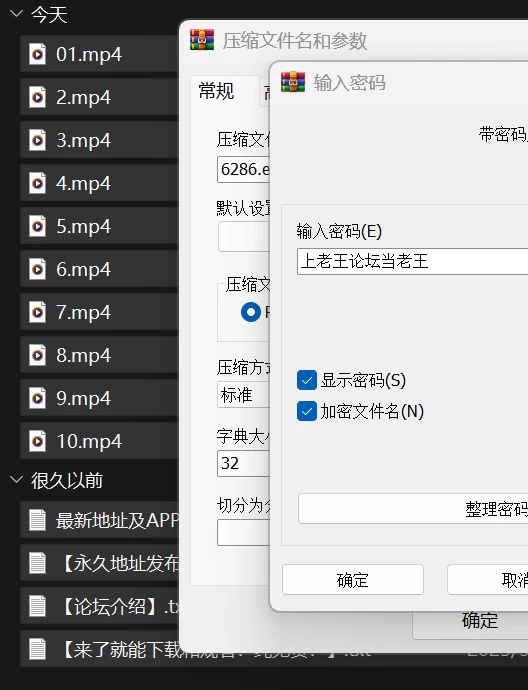Select the 7.mp4 file entry

click(99, 312)
